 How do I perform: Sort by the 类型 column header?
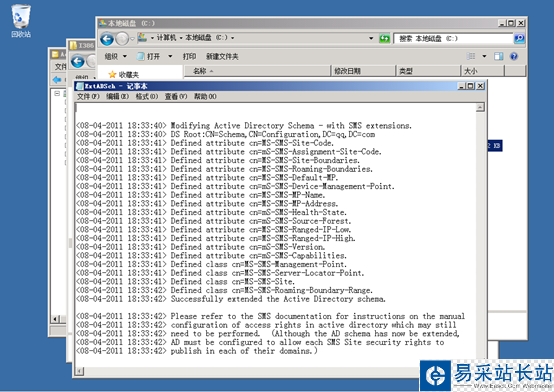(428, 71)
